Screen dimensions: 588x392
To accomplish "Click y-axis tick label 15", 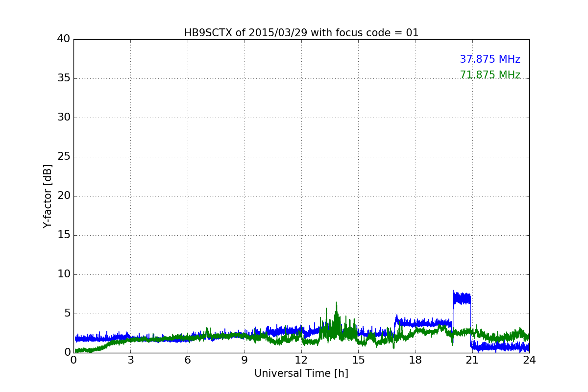I will click(x=64, y=235).
